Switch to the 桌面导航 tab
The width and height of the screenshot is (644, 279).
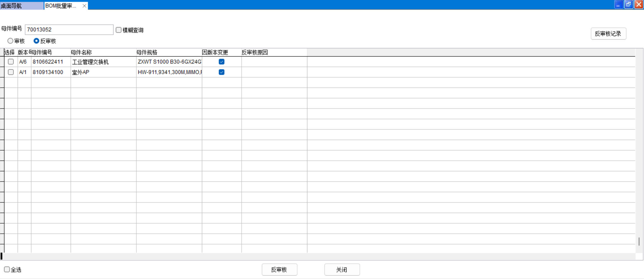point(21,6)
